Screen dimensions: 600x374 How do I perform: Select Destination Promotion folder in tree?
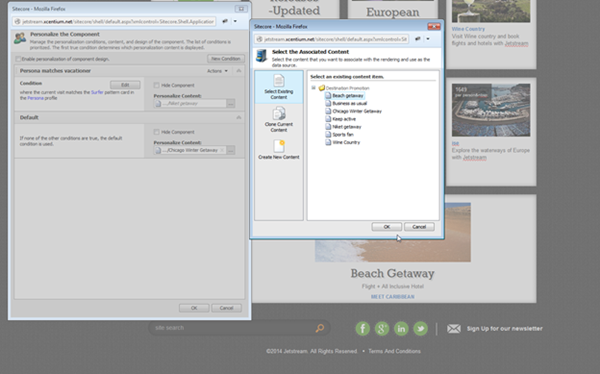tap(347, 88)
